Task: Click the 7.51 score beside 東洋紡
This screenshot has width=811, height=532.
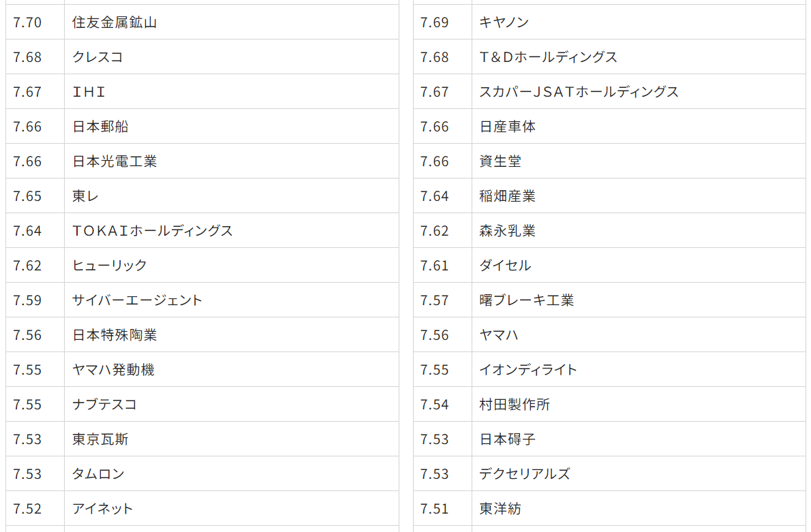Action: tap(435, 509)
